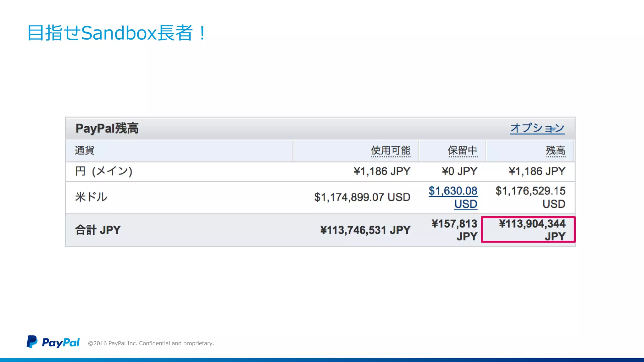Select the ¥0 JPY pending value

[x=459, y=171]
